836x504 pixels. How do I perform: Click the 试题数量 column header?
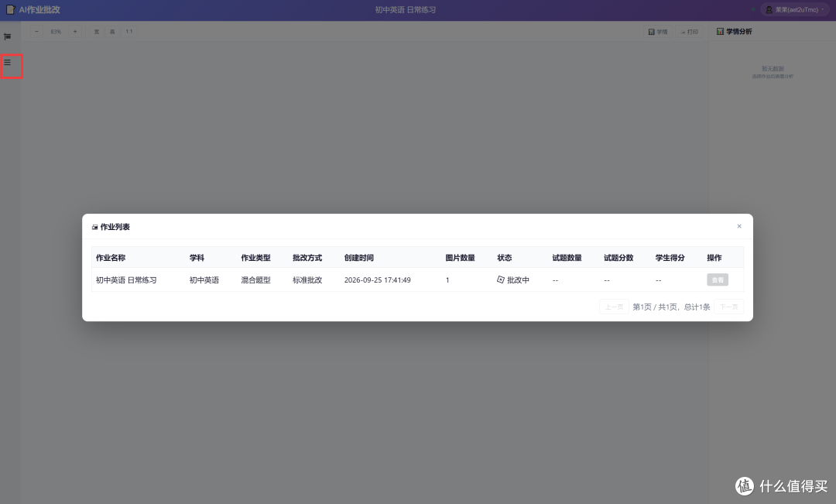pyautogui.click(x=567, y=258)
